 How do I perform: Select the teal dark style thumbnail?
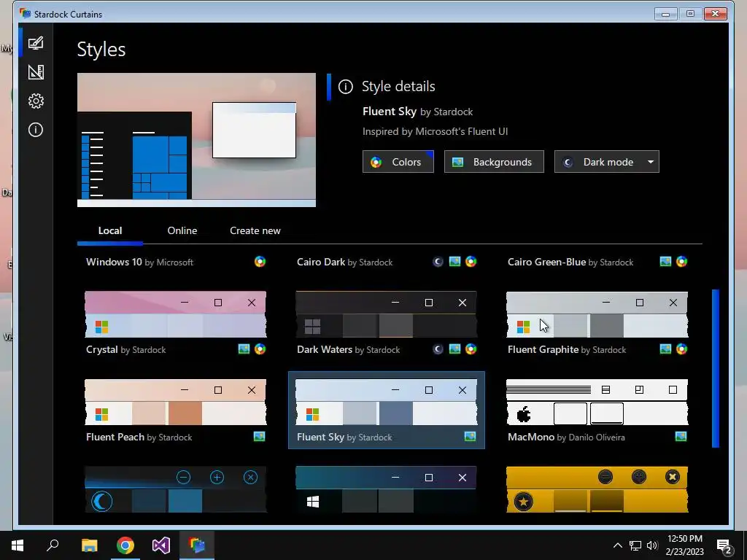tap(386, 489)
